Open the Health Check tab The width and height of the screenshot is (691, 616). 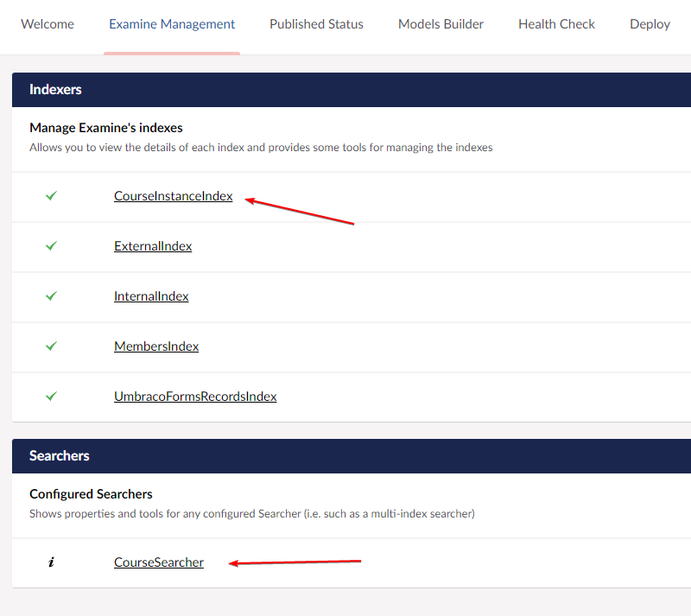tap(556, 24)
